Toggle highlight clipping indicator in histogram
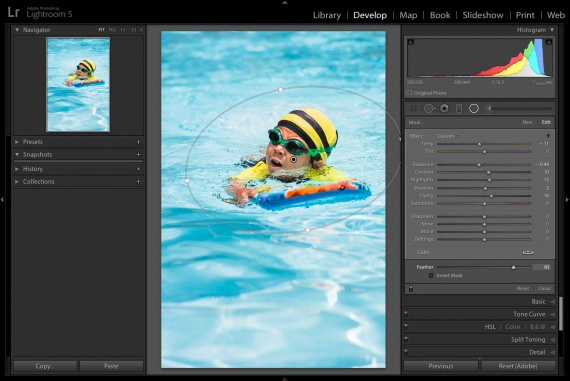This screenshot has height=381, width=570. pos(549,42)
